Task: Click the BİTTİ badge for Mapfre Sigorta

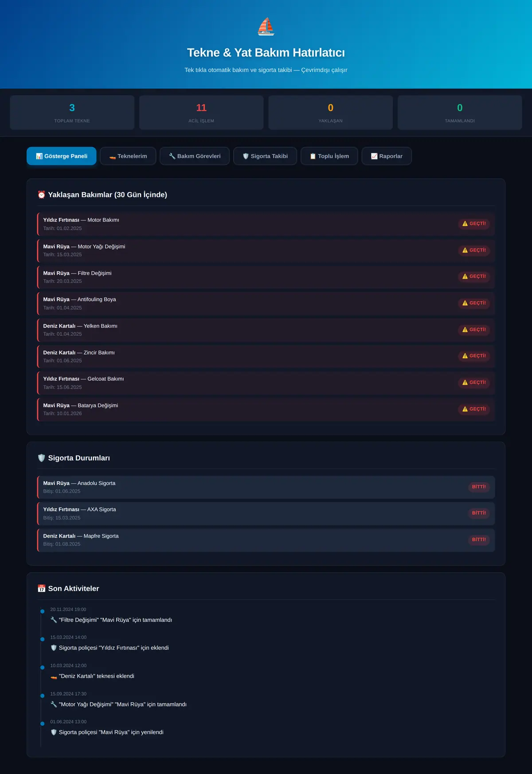Action: click(479, 540)
